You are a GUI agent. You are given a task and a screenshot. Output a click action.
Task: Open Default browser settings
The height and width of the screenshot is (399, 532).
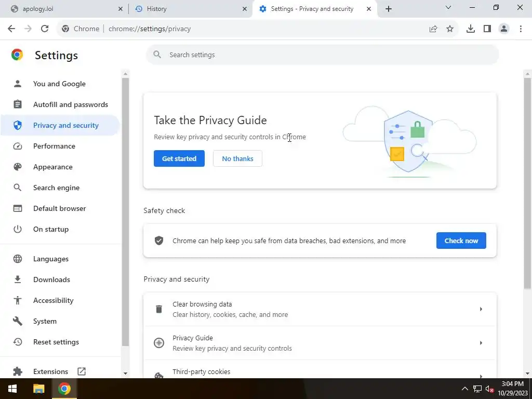click(x=59, y=208)
